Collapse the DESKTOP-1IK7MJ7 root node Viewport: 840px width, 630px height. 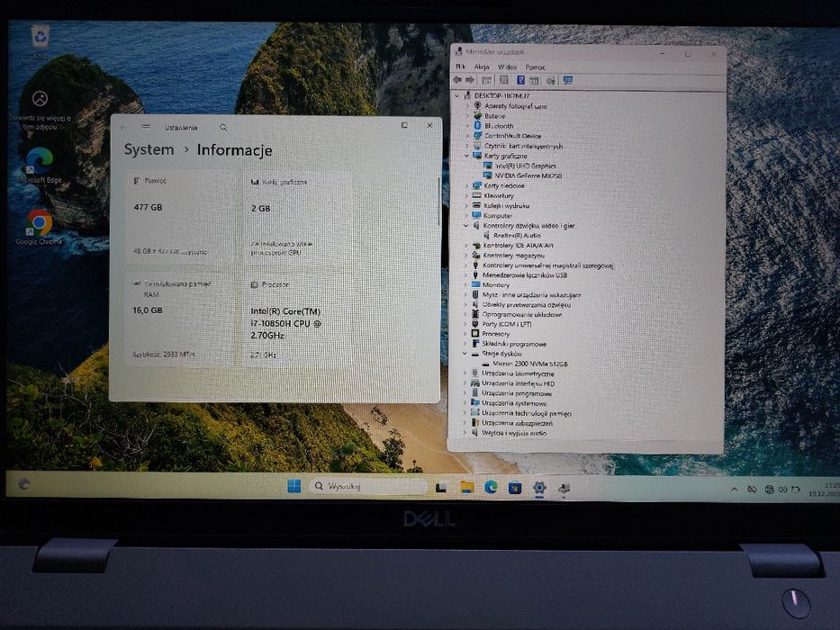point(457,96)
